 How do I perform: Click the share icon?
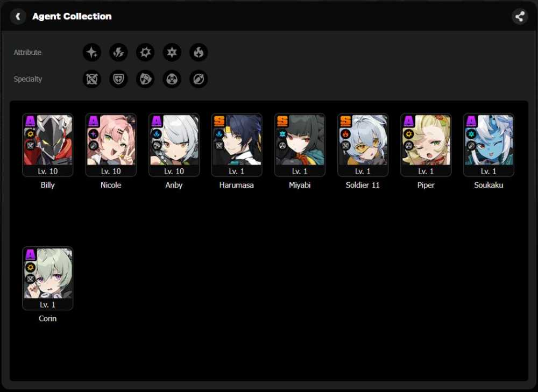[x=520, y=16]
